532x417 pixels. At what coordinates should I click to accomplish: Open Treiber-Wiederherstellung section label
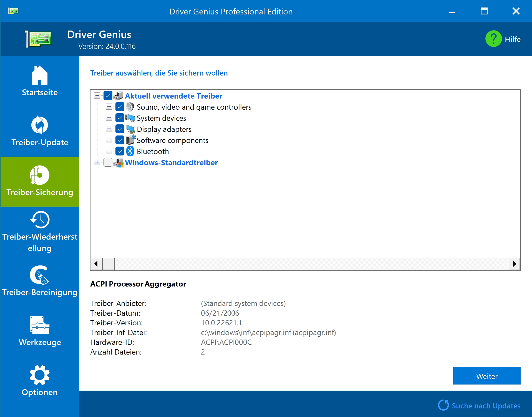click(40, 242)
